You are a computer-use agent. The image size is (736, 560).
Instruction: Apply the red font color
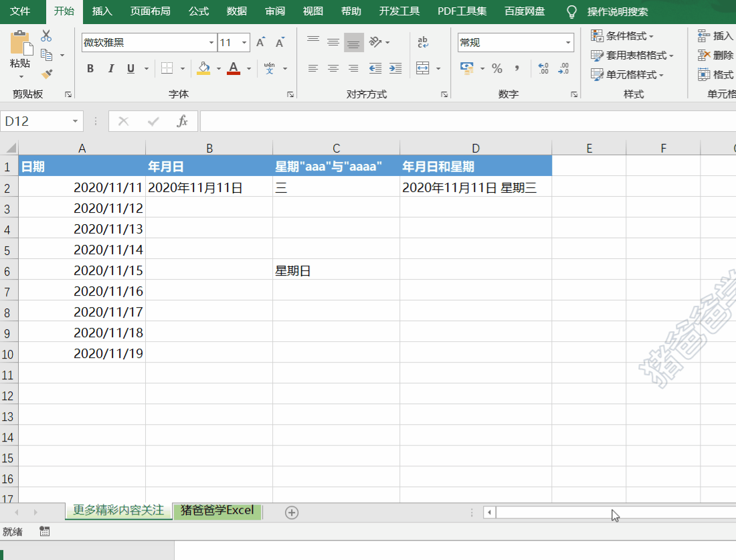[x=234, y=68]
